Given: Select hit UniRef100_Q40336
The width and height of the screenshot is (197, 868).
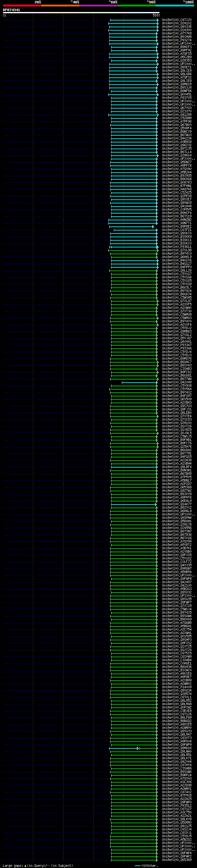Looking at the screenshot, I should [176, 26].
